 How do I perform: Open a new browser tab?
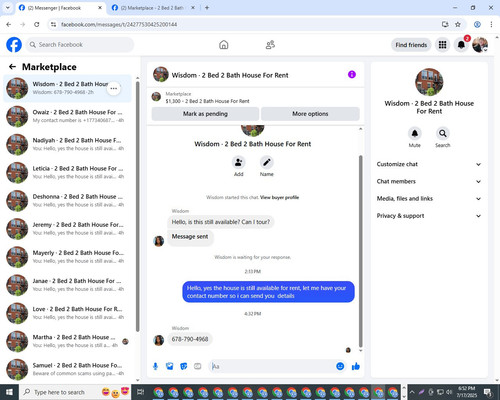point(207,8)
